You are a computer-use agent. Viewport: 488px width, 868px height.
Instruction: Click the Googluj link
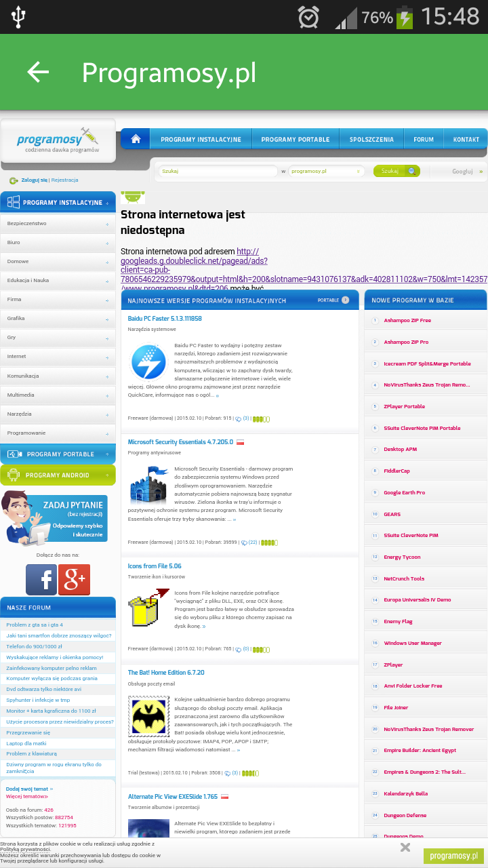467,172
